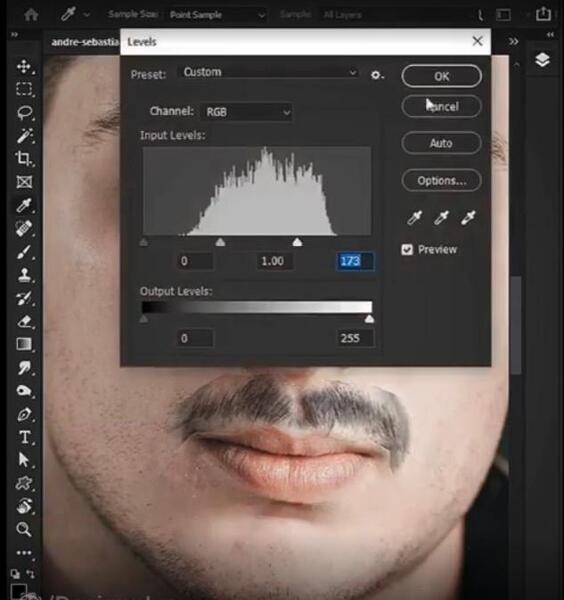Toggle the Preview checkbox
This screenshot has height=600, width=564.
(x=407, y=249)
